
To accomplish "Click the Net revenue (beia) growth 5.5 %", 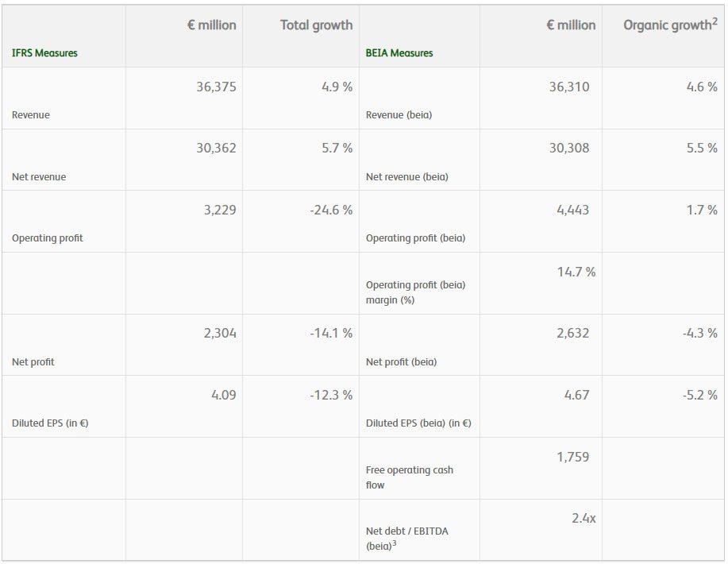I will [x=702, y=149].
